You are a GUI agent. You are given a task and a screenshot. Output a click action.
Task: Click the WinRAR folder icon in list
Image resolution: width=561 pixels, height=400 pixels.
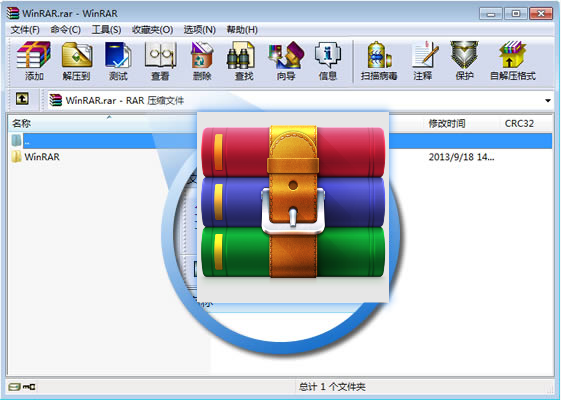16,156
